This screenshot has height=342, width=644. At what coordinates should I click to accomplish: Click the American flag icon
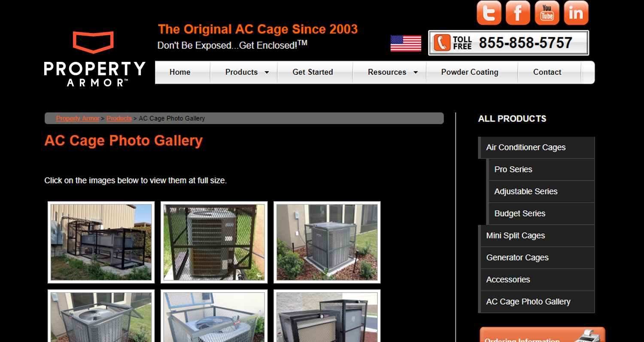click(x=406, y=43)
